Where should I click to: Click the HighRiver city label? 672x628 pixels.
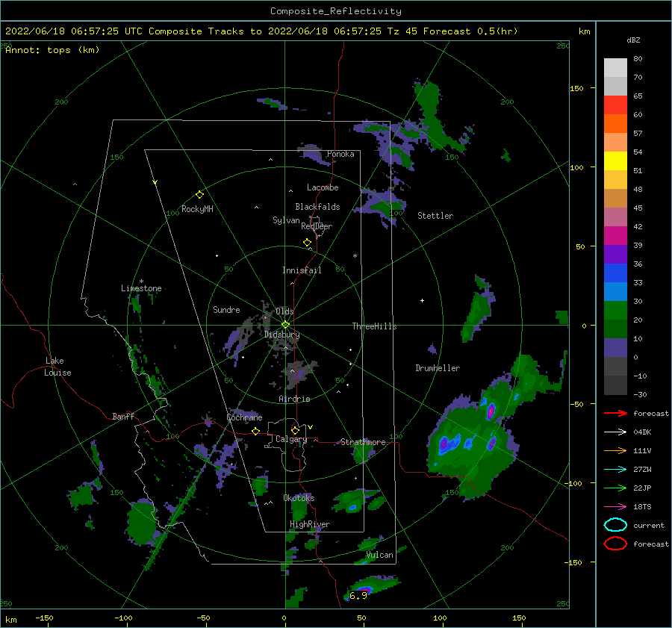(310, 524)
